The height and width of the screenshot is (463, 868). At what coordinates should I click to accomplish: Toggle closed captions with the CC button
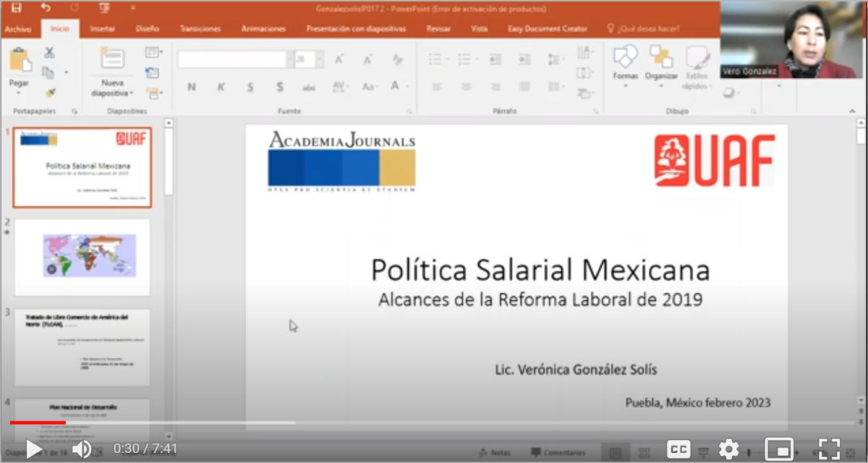[678, 449]
